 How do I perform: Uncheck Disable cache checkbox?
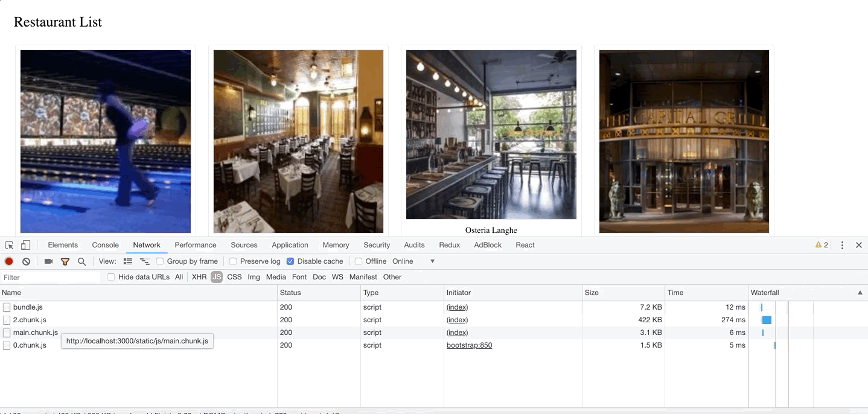[x=290, y=261]
